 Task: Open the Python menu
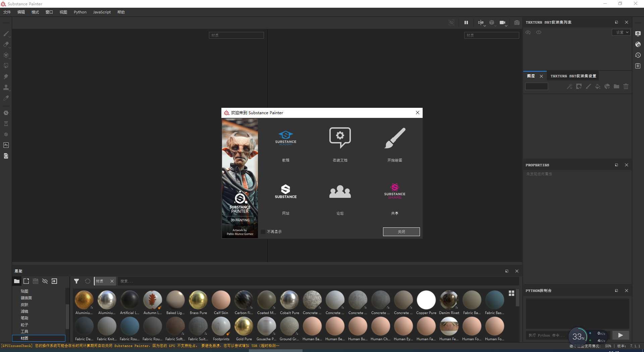point(80,12)
